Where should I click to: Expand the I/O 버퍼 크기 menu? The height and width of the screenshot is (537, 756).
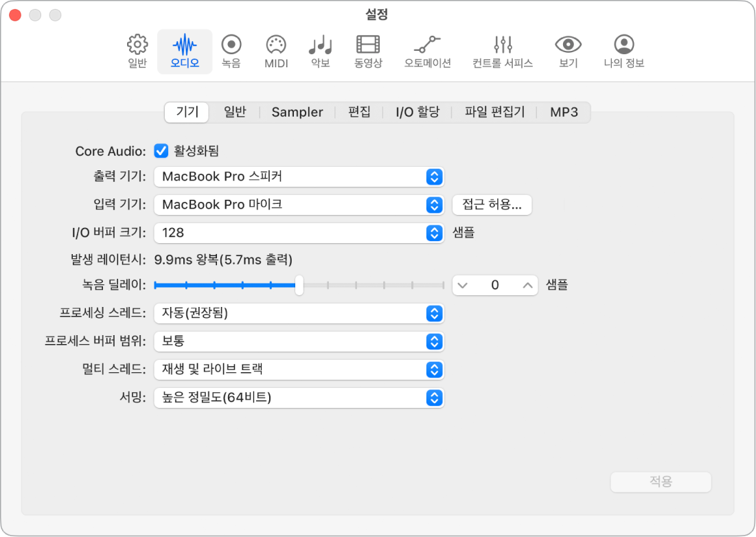(x=299, y=233)
